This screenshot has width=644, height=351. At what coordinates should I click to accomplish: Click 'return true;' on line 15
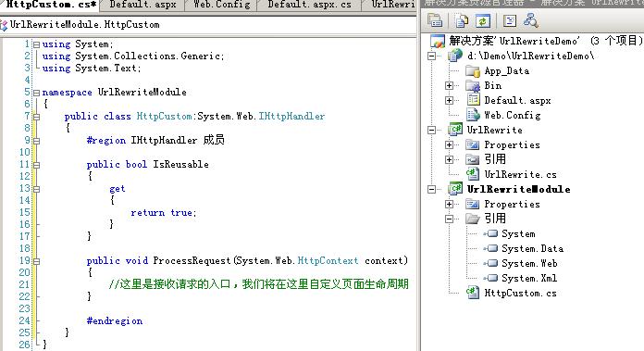point(164,212)
